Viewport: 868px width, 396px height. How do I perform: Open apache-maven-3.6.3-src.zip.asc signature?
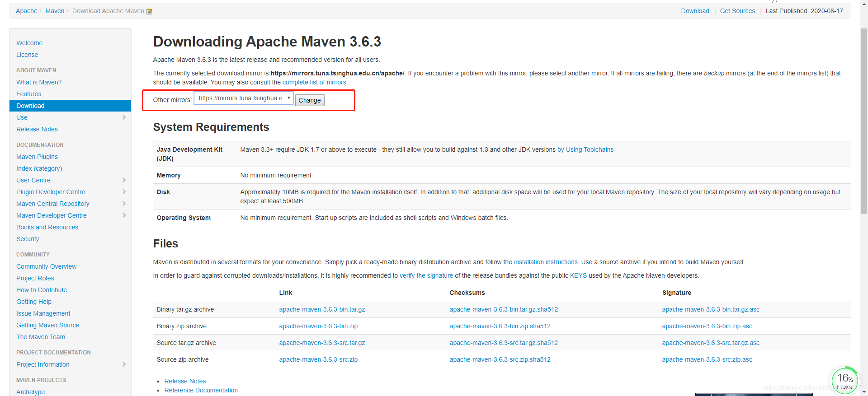[707, 359]
